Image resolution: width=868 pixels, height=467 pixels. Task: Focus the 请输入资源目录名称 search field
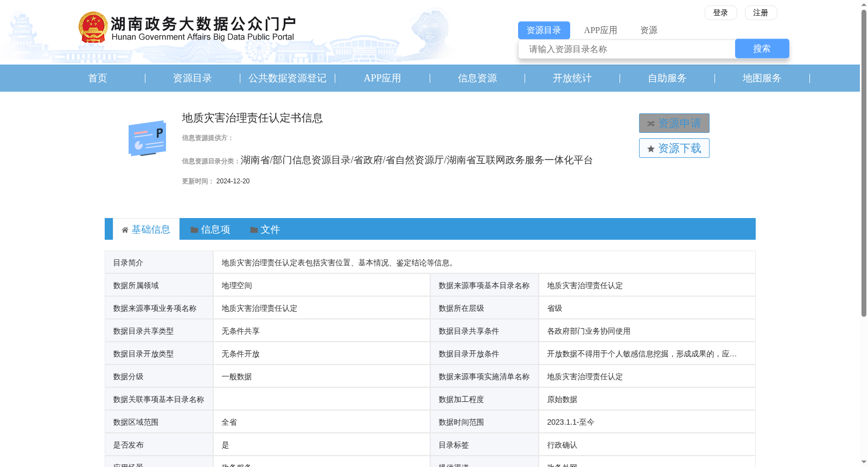coord(627,49)
